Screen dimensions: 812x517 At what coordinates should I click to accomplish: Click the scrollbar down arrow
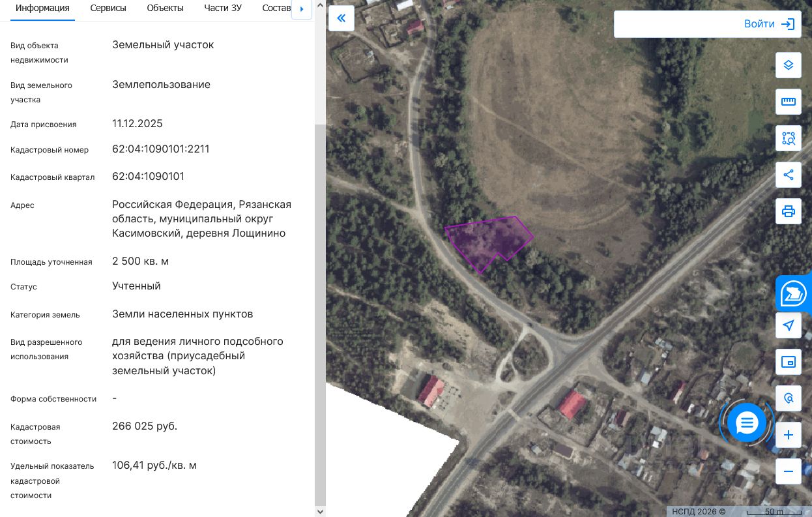click(320, 512)
